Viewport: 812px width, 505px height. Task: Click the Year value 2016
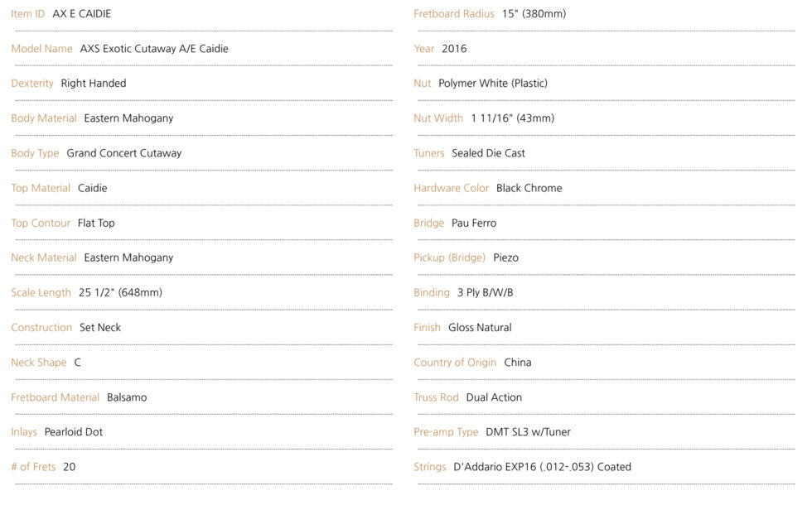(x=454, y=49)
